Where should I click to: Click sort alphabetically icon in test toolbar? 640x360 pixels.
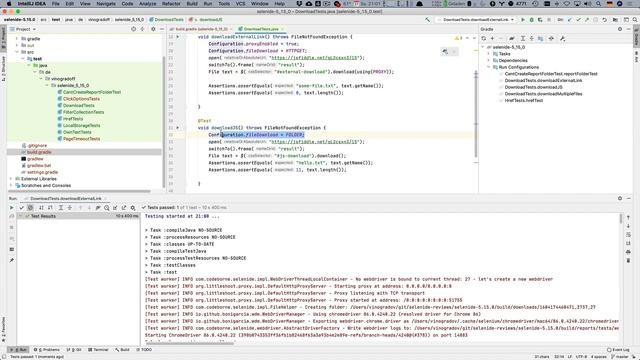point(41,208)
